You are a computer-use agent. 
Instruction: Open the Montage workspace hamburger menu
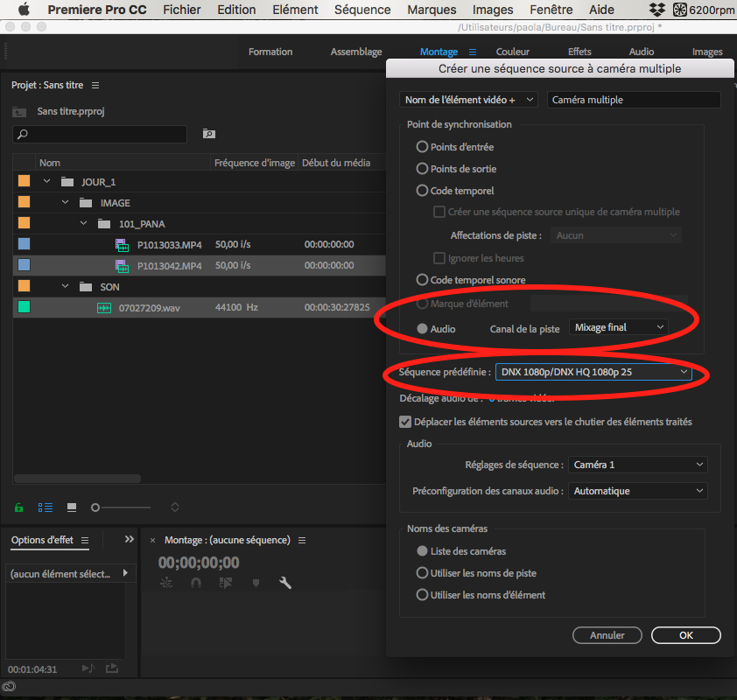(473, 52)
